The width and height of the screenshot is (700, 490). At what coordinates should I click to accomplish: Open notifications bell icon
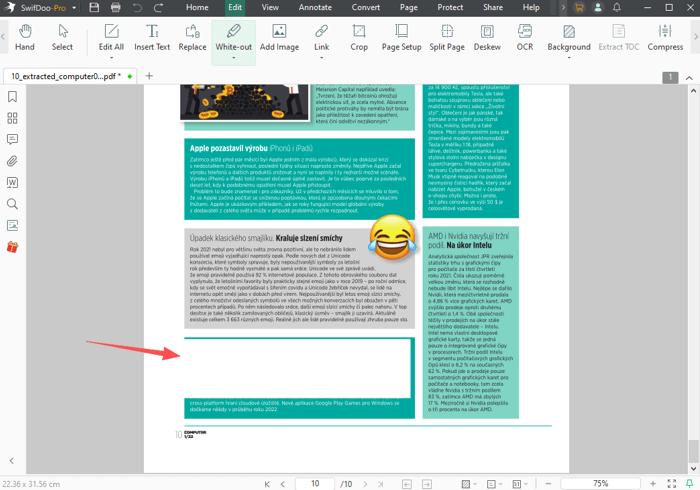pos(617,8)
